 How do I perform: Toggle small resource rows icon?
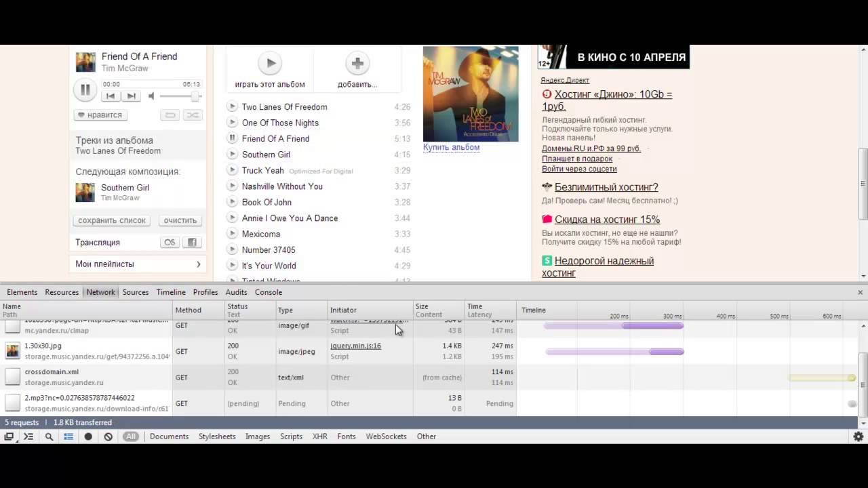pos(68,436)
